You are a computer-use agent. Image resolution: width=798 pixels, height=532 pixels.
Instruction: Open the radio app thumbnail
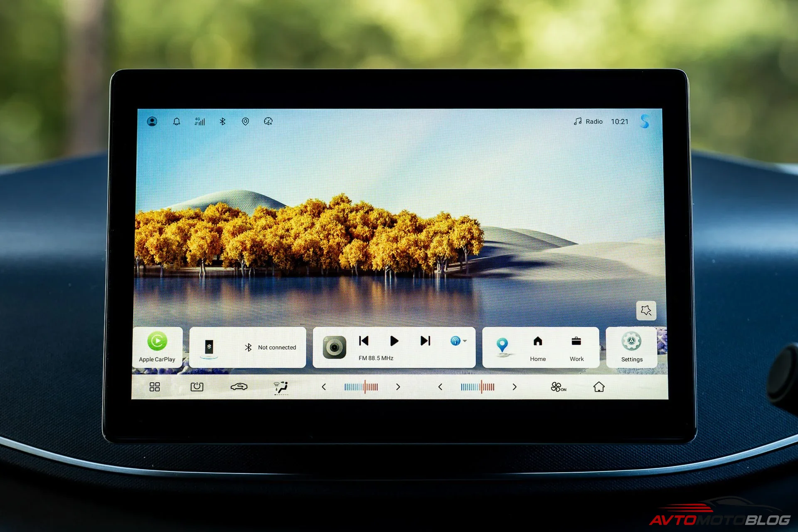pyautogui.click(x=335, y=347)
